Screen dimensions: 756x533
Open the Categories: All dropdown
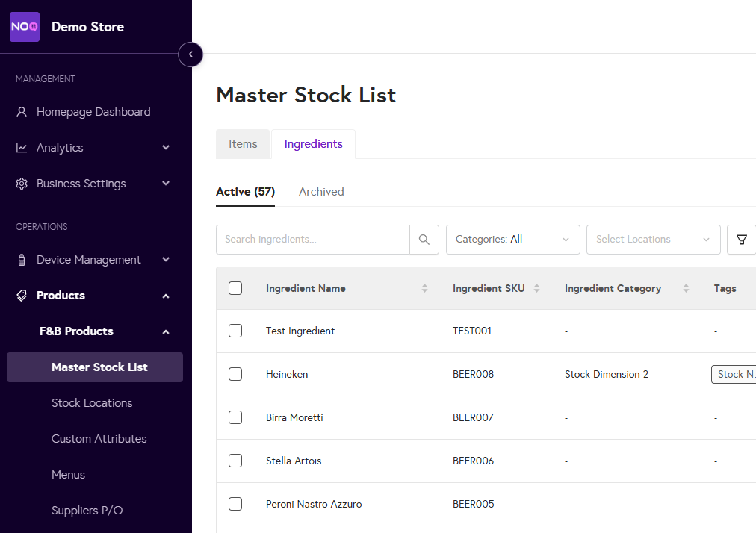[512, 240]
